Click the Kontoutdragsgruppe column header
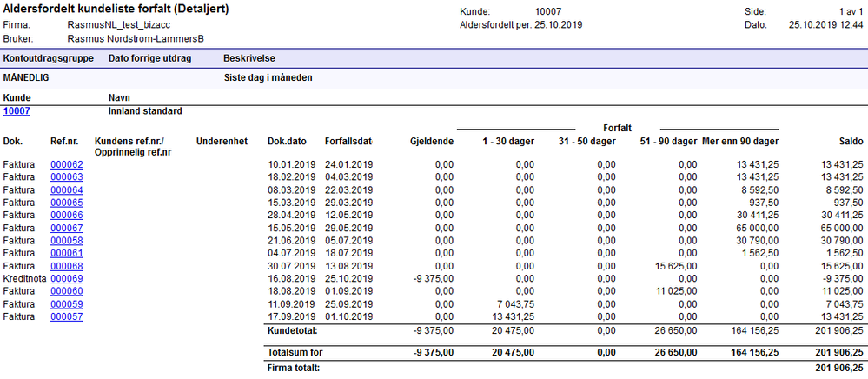This screenshot has height=379, width=868. [x=49, y=58]
